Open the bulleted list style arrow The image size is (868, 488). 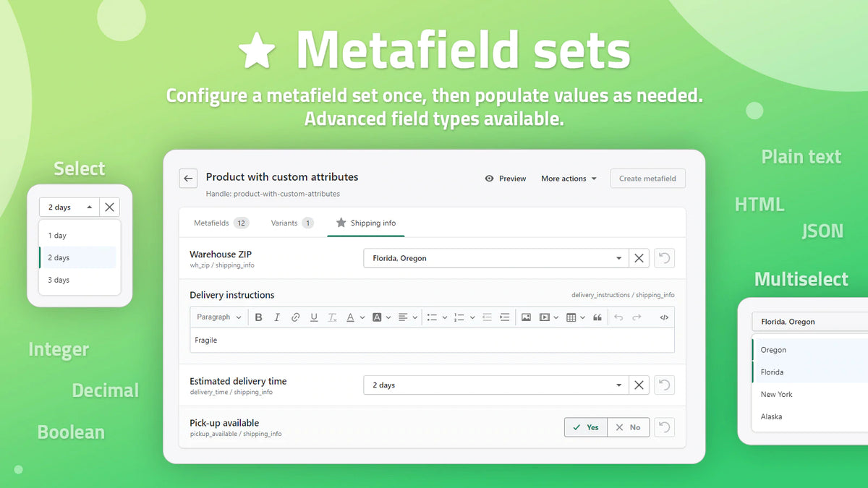click(x=445, y=317)
